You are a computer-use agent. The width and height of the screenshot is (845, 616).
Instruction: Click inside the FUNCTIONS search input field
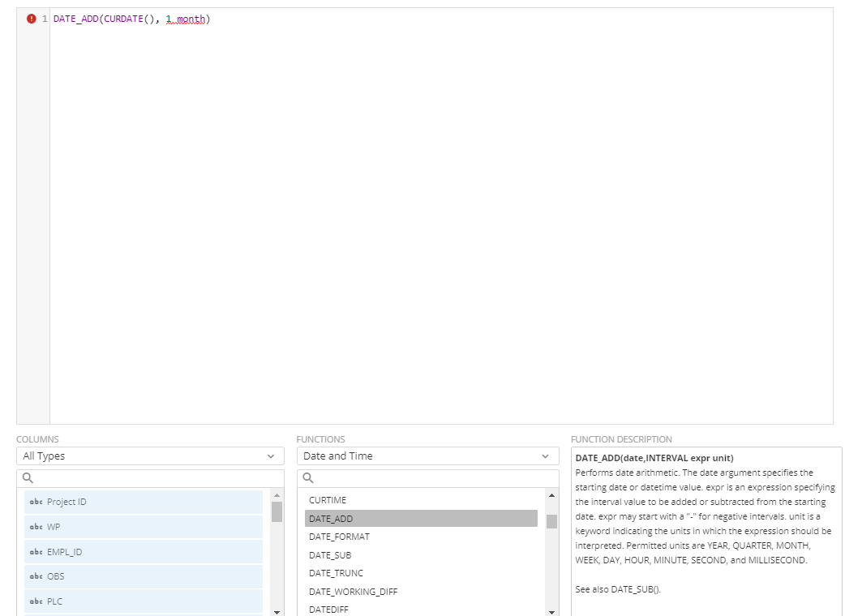pyautogui.click(x=405, y=477)
